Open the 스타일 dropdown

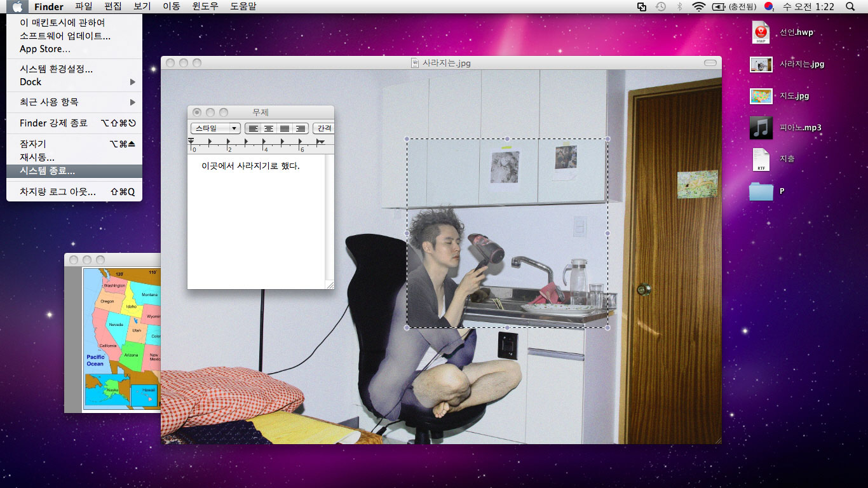point(215,128)
